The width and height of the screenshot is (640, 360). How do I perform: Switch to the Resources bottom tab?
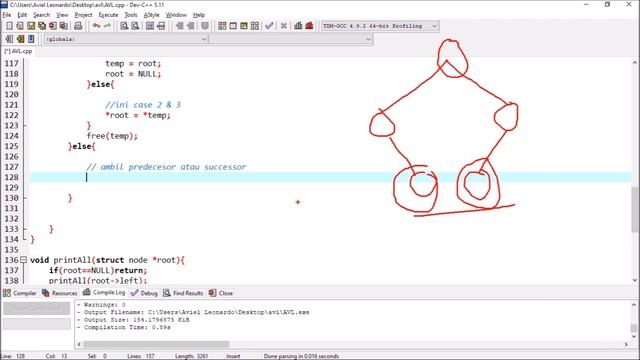pyautogui.click(x=60, y=293)
